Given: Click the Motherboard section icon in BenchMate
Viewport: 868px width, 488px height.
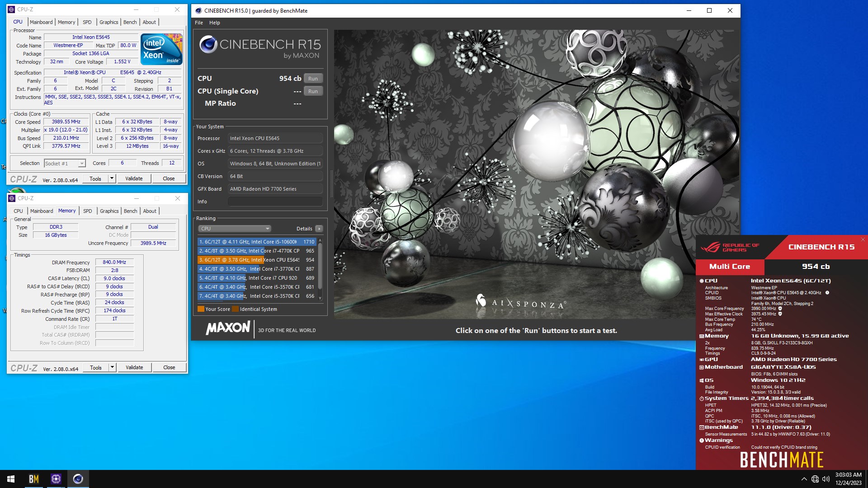Looking at the screenshot, I should click(x=702, y=367).
